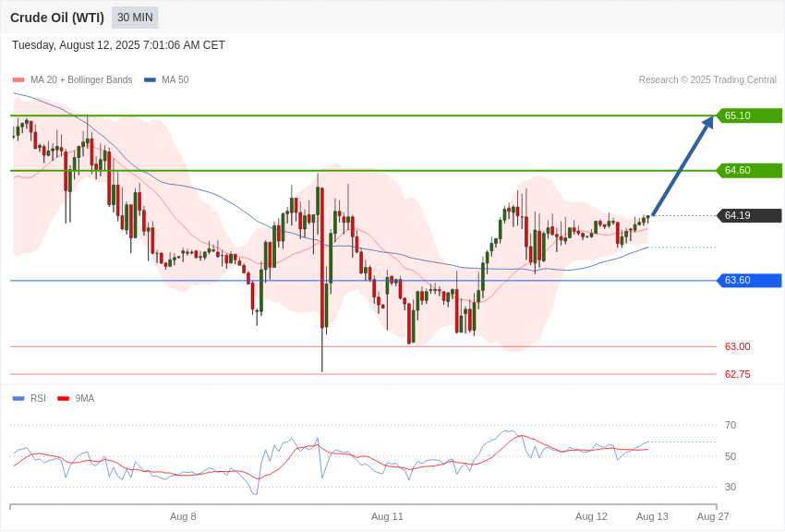
Task: Click the pink MA 20 legend swatch
Action: pyautogui.click(x=18, y=80)
